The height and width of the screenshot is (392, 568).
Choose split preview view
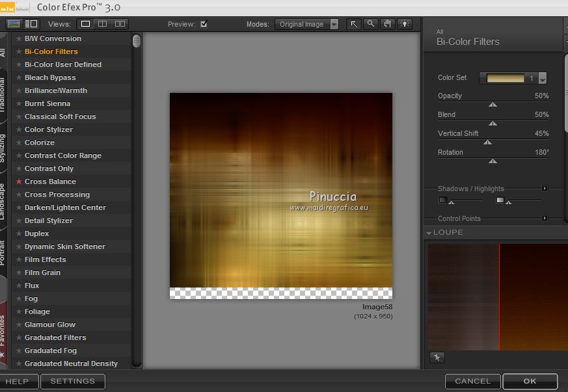[103, 24]
